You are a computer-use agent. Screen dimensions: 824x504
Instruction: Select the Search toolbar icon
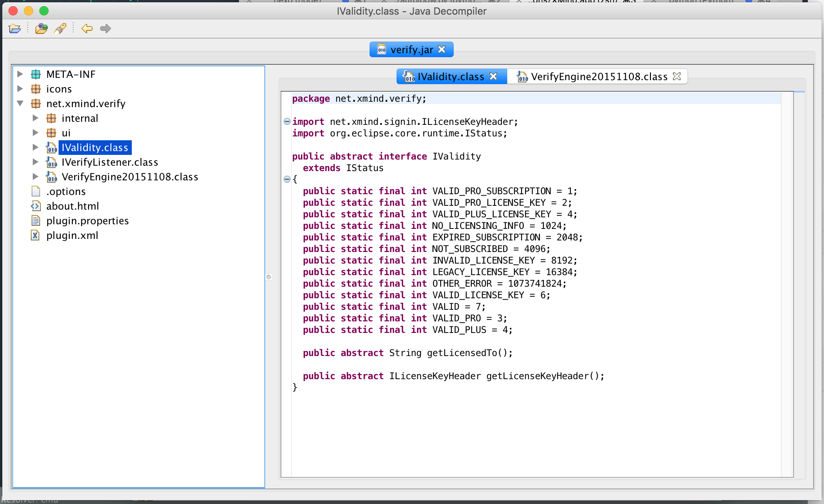61,29
